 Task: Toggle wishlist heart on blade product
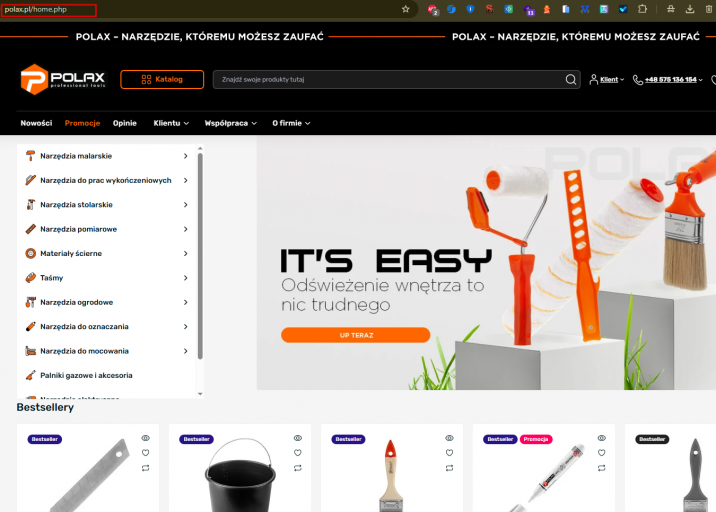pyautogui.click(x=146, y=453)
